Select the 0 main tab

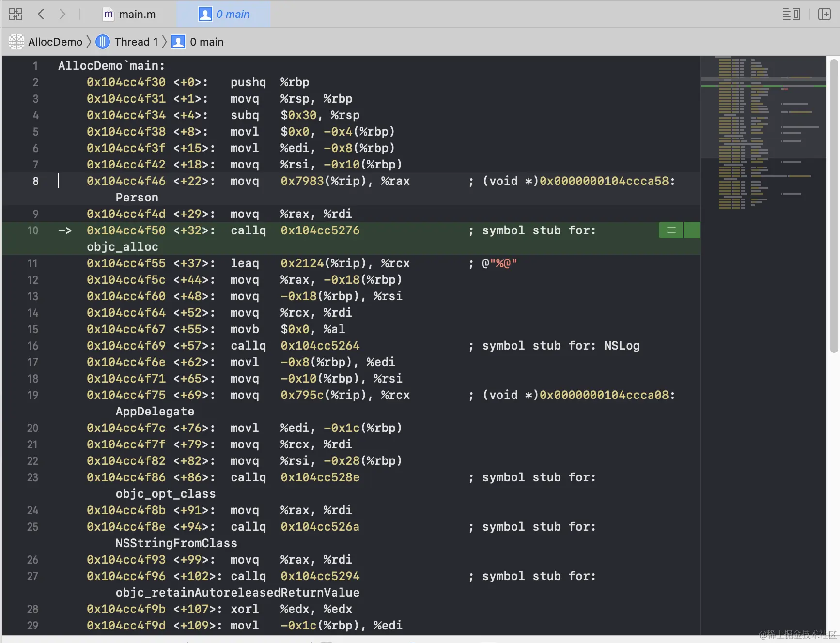(x=224, y=14)
